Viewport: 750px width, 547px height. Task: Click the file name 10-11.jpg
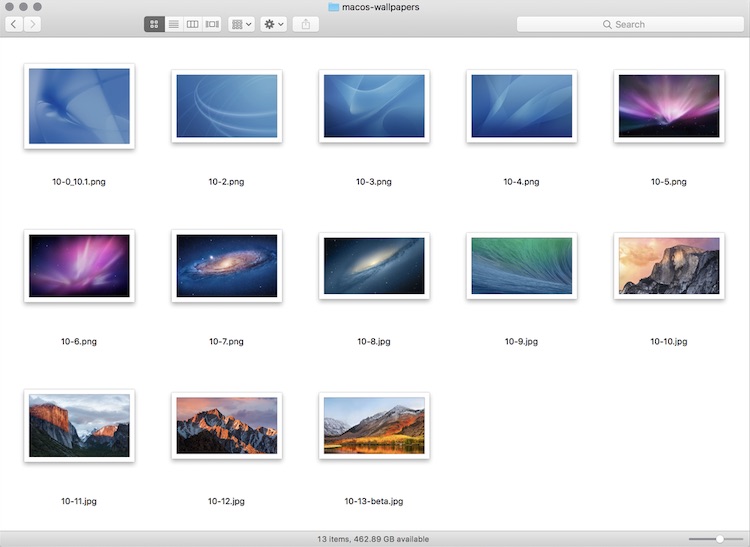[79, 501]
